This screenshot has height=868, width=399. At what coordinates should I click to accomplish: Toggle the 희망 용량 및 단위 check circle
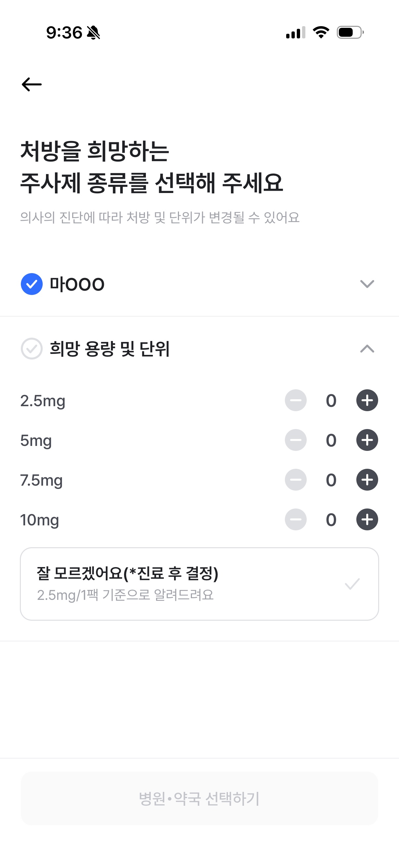(32, 349)
